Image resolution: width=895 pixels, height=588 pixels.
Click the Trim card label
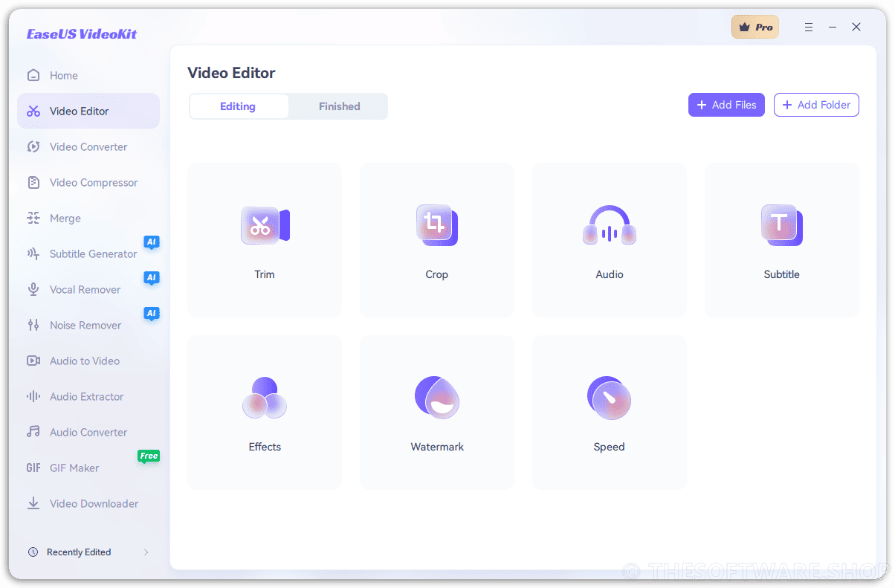pos(265,274)
